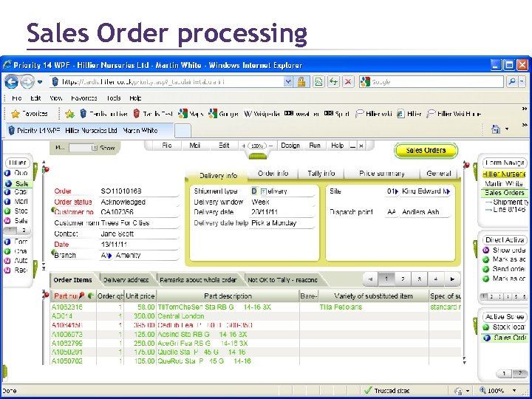Open the recent pages dropdown arrow
The width and height of the screenshot is (532, 399).
coord(40,82)
